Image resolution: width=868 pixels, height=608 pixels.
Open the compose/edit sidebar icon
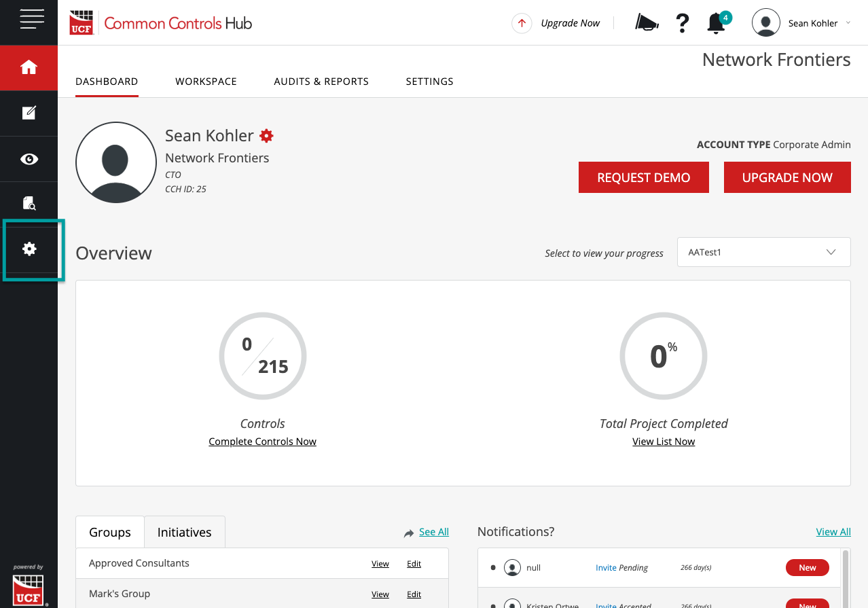pyautogui.click(x=29, y=113)
